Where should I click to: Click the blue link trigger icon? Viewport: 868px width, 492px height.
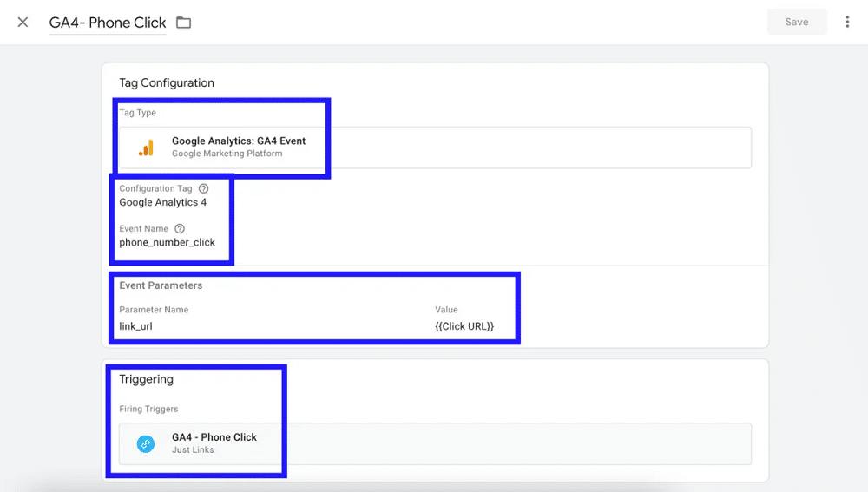click(x=146, y=443)
